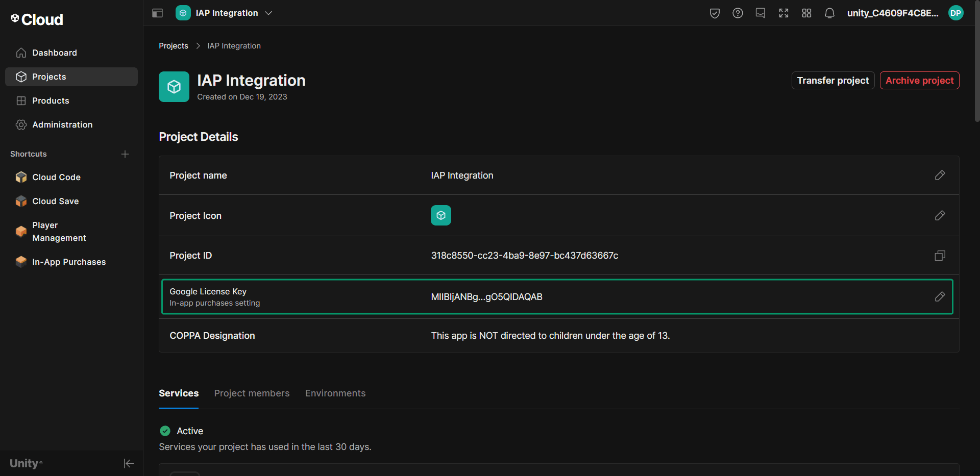Edit the Google License Key
The width and height of the screenshot is (980, 476).
[940, 296]
